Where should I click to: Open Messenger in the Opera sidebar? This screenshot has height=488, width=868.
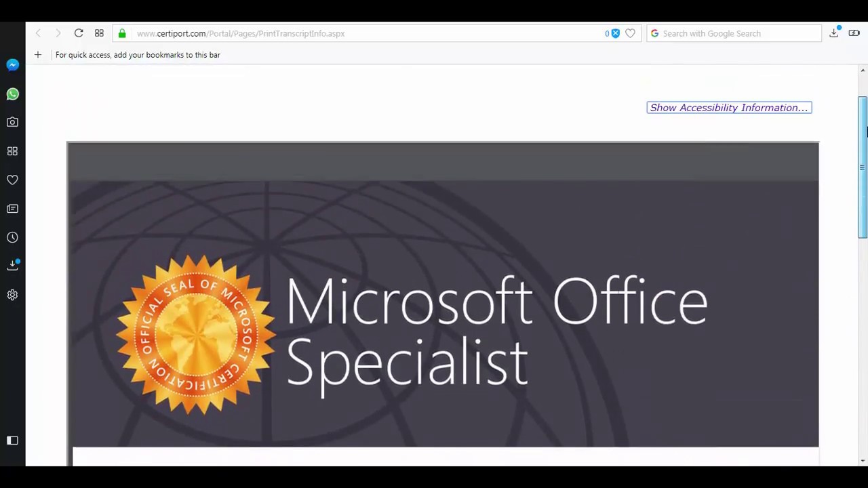pos(12,65)
